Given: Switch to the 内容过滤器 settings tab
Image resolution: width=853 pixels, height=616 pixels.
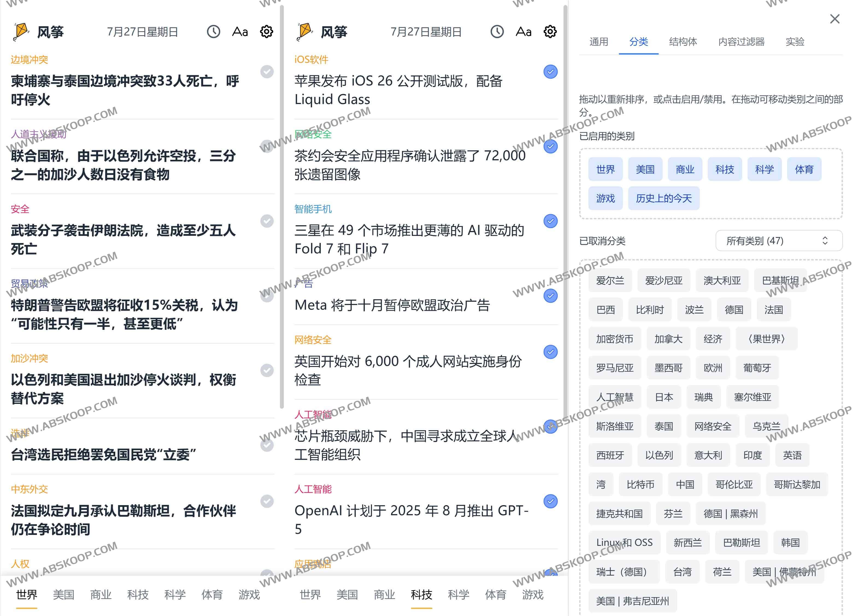Looking at the screenshot, I should click(x=741, y=42).
